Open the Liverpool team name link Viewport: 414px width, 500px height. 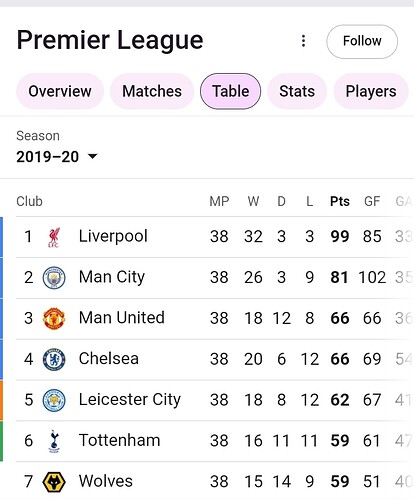coord(113,237)
